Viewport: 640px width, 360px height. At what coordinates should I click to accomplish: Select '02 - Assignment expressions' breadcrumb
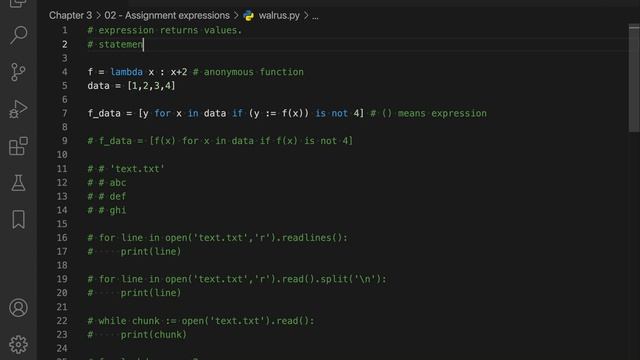pyautogui.click(x=167, y=16)
